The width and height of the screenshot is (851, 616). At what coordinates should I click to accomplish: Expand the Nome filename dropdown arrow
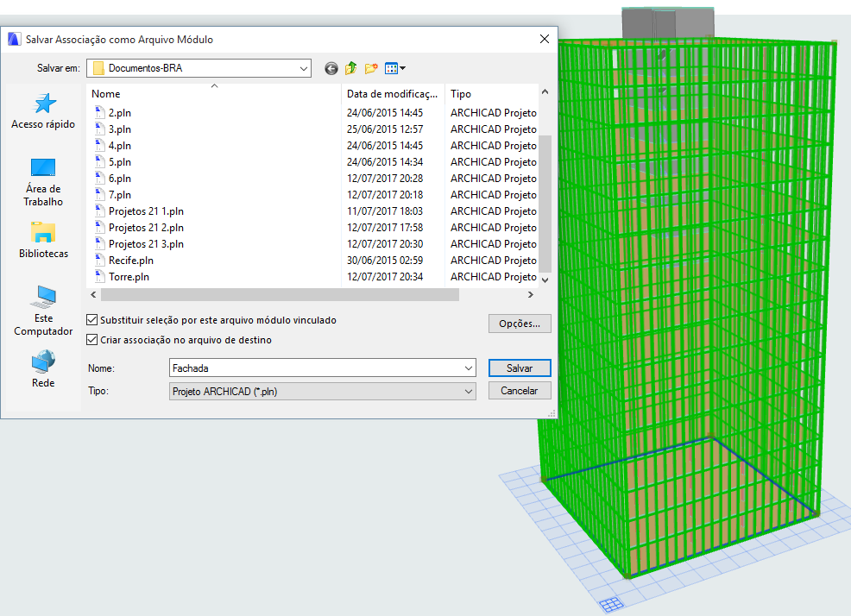(x=469, y=368)
